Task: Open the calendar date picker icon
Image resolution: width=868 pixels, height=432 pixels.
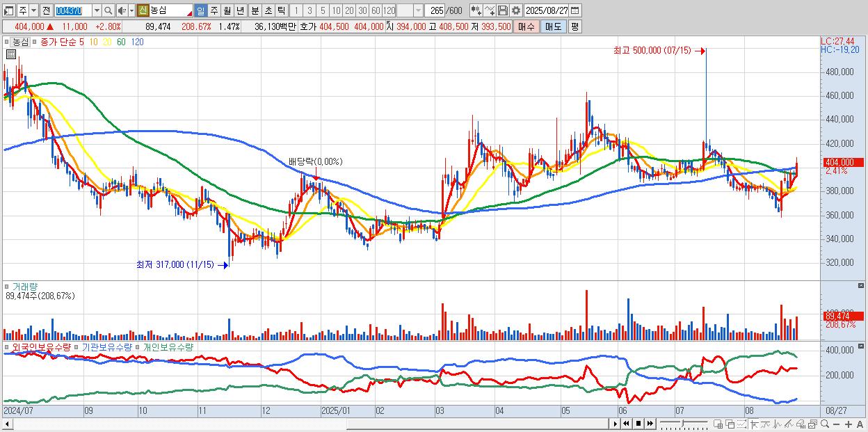Action: click(576, 10)
